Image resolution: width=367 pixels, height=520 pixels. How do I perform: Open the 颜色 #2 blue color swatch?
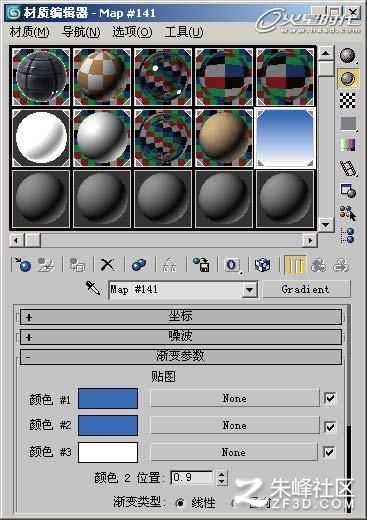(x=108, y=425)
